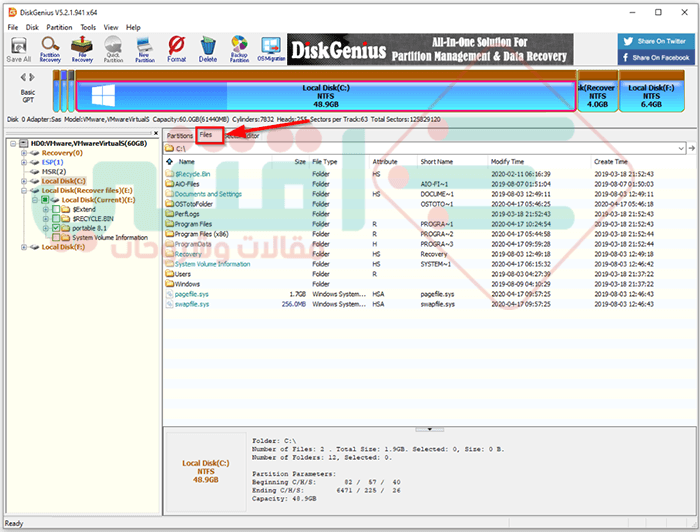
Task: Toggle Local Disk(Current)(E:) checkbox
Action: click(x=45, y=200)
